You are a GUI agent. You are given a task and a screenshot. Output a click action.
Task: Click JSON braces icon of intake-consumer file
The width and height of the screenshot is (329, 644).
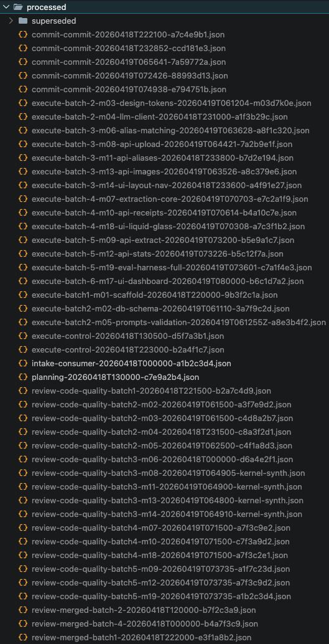[23, 364]
